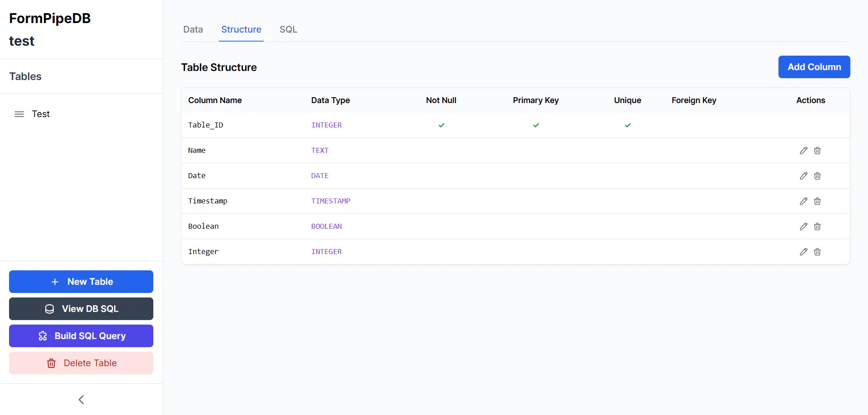Select the Test table in sidebar
This screenshot has width=868, height=415.
click(41, 114)
